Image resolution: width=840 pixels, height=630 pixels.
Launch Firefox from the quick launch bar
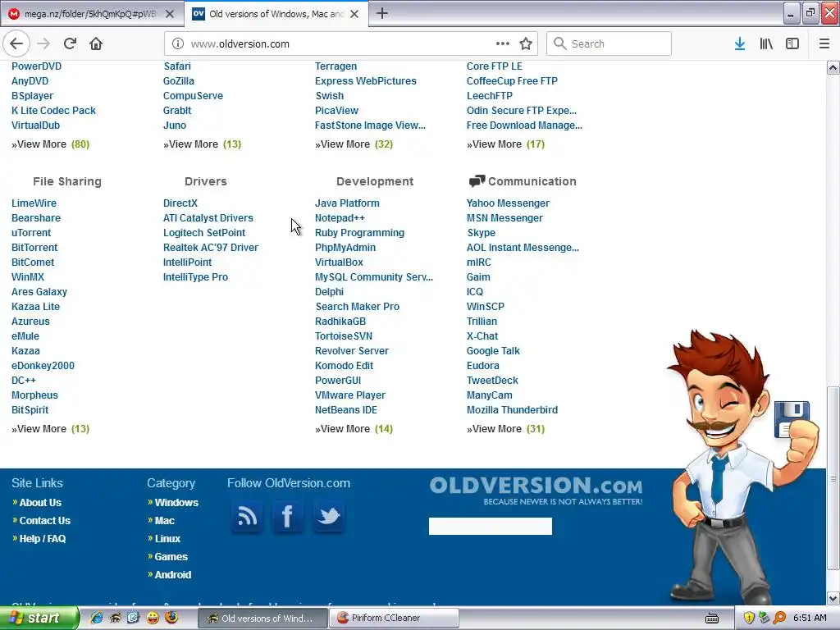(x=171, y=618)
